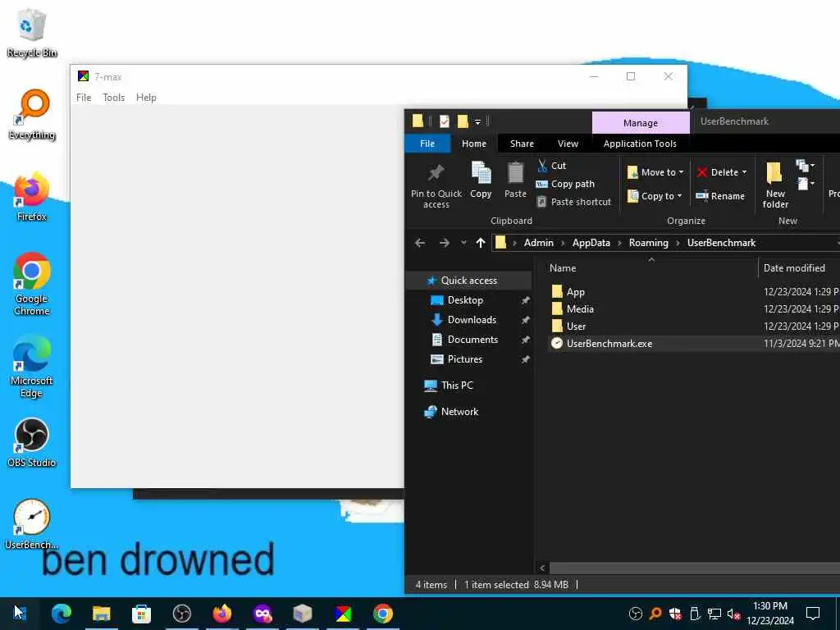Open the Delete dropdown in the ribbon
The height and width of the screenshot is (630, 840).
click(x=722, y=172)
